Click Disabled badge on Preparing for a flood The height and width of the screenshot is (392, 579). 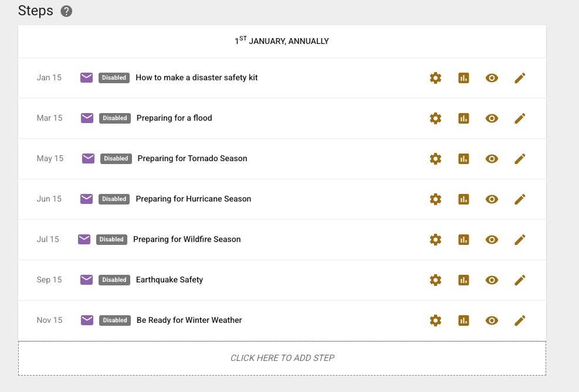point(115,118)
